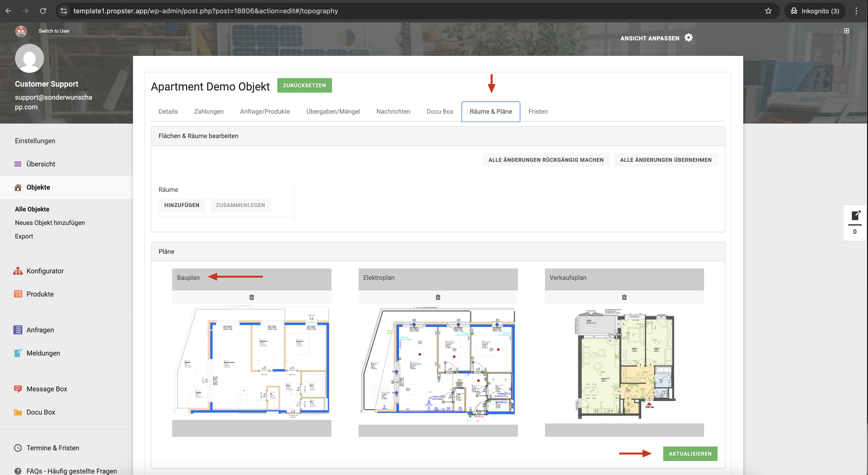Viewport: 868px width, 475px height.
Task: Click the logout icon at top right
Action: tap(846, 31)
